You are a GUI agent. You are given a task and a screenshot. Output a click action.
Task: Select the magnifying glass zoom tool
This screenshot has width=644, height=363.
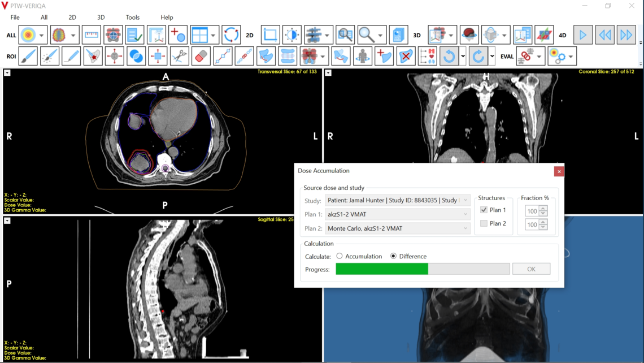tap(365, 34)
